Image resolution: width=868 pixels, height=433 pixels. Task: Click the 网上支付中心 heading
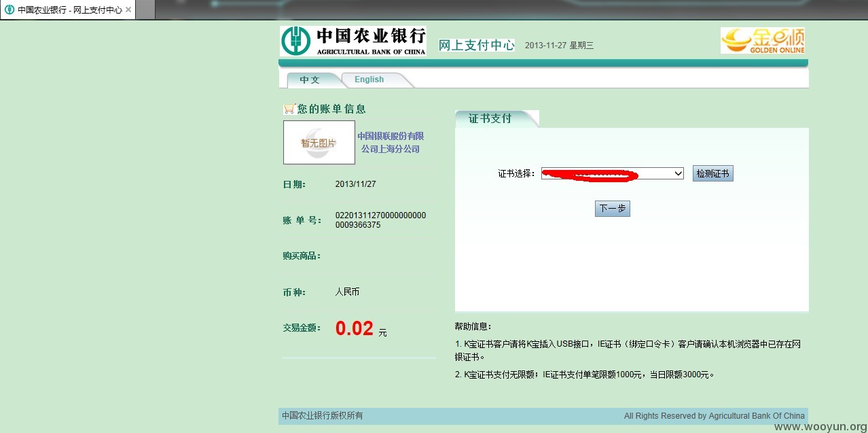pos(476,46)
